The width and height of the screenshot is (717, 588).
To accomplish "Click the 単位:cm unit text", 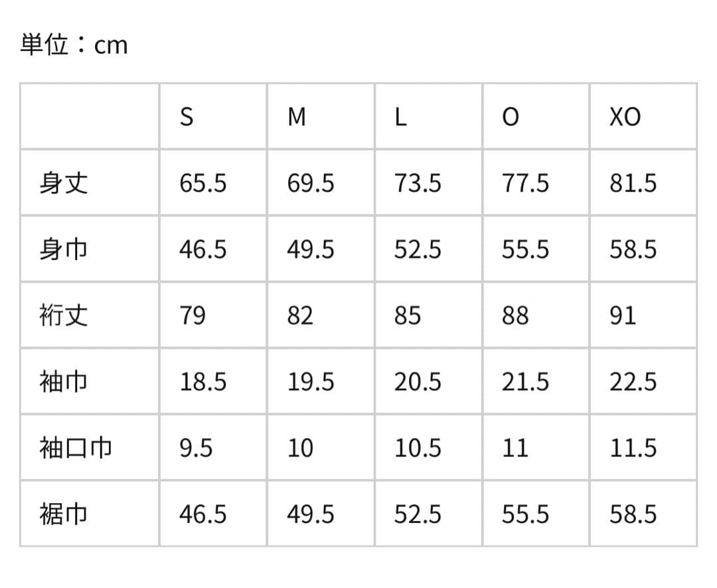I will tap(74, 45).
